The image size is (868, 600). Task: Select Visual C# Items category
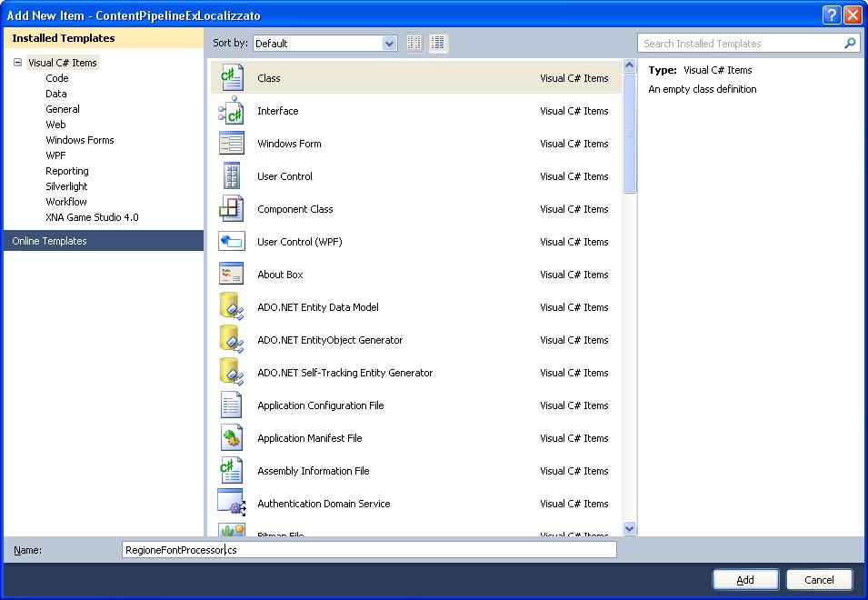coord(63,63)
